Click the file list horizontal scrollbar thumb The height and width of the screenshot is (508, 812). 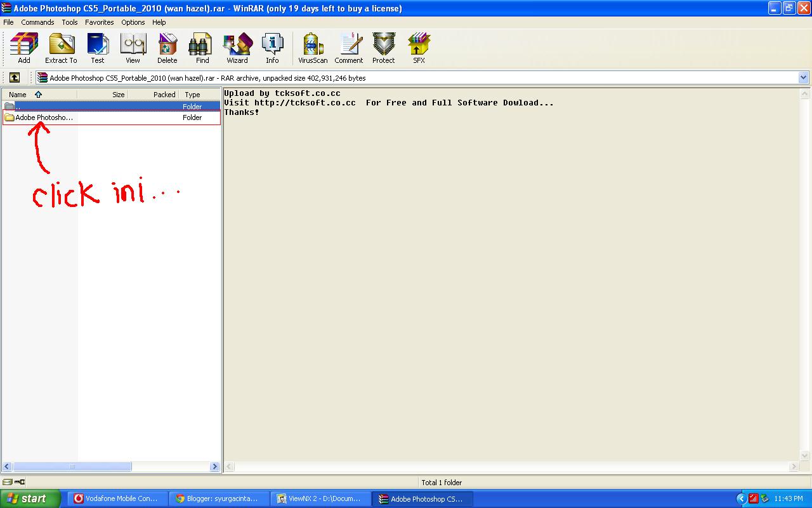coord(72,467)
